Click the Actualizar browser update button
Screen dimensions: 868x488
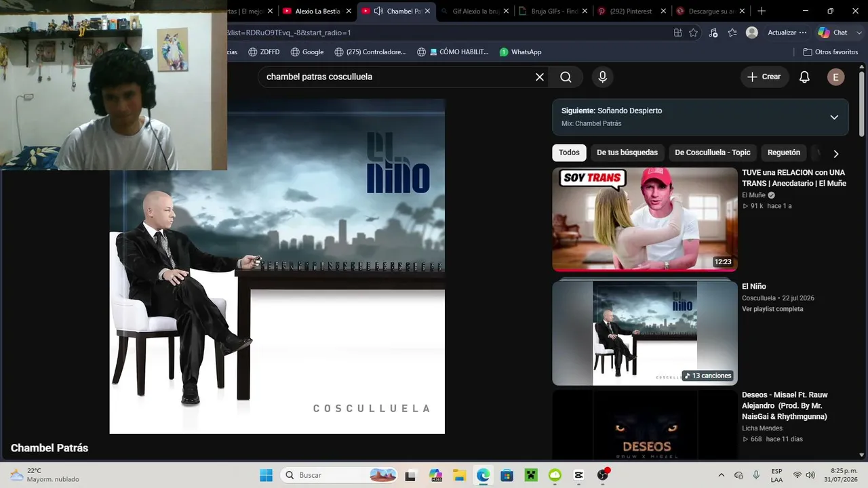point(787,33)
